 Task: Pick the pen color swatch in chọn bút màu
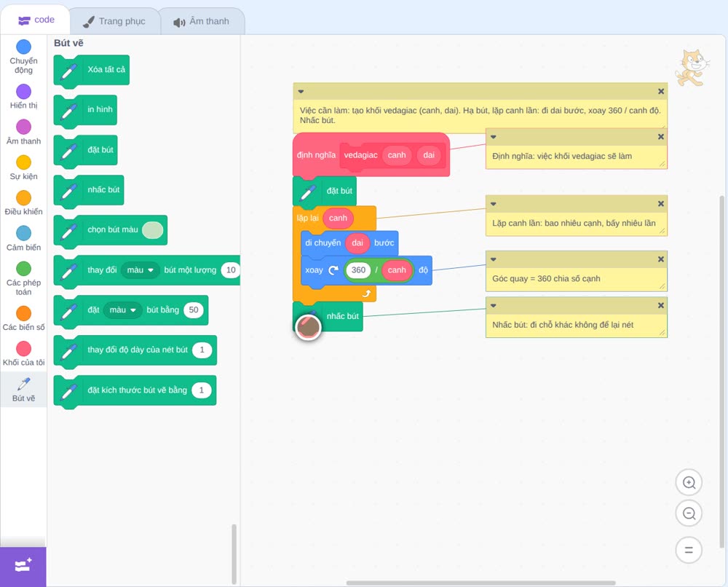(x=153, y=230)
